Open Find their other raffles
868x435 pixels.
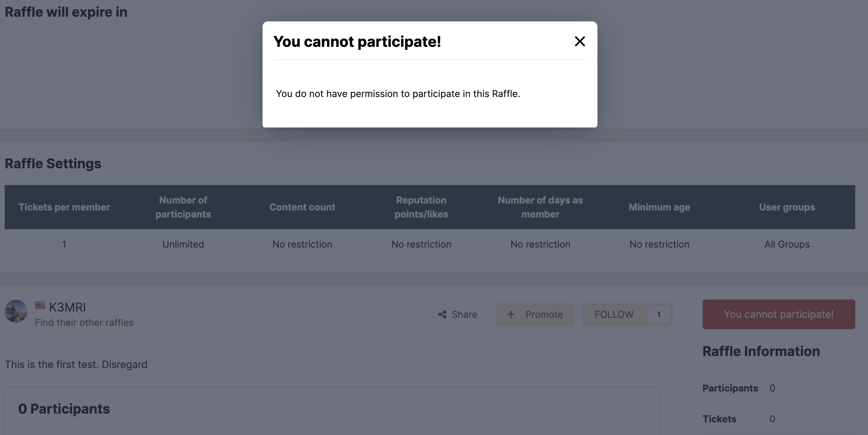[84, 322]
